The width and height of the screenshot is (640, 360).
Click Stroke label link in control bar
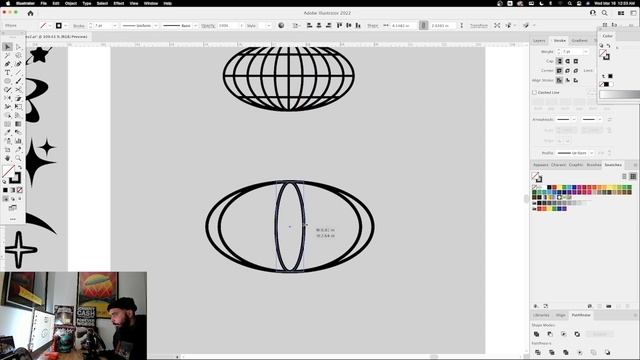point(79,26)
